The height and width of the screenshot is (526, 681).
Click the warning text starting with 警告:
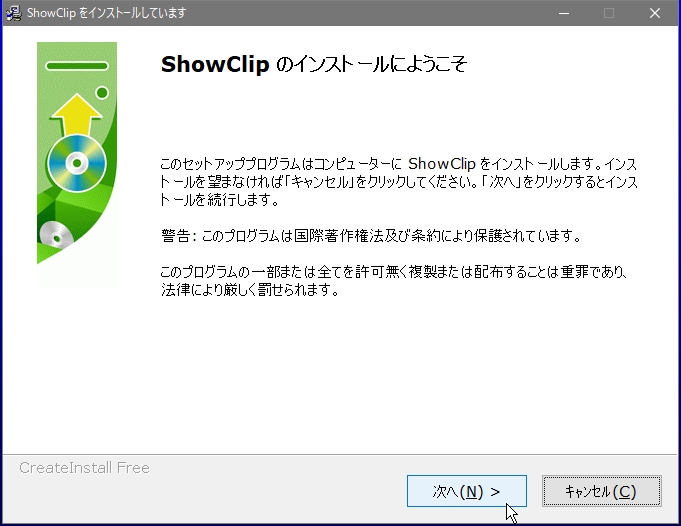[371, 236]
